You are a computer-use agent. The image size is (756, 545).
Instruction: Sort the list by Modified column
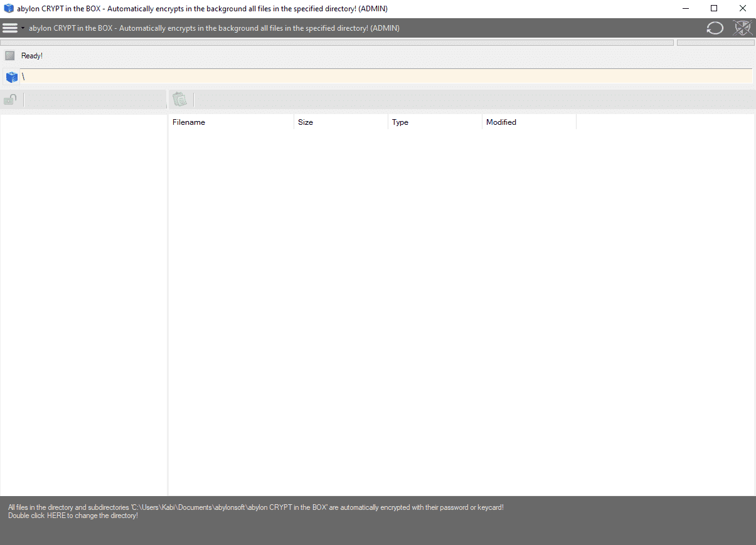[x=529, y=122]
